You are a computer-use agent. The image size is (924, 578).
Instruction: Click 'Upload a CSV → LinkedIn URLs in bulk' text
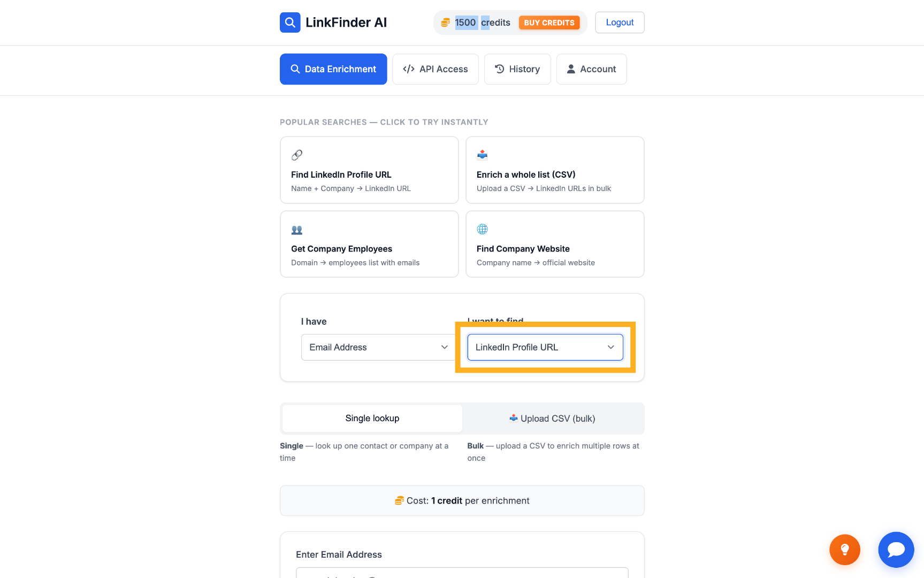pos(544,188)
